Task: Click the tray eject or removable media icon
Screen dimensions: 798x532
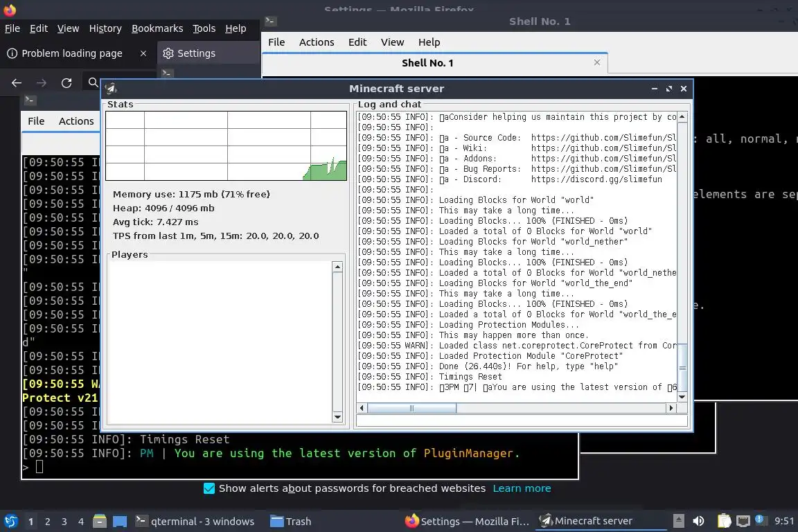Action: 678,521
